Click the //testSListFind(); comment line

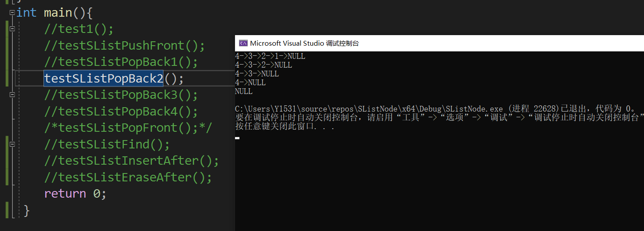(107, 144)
